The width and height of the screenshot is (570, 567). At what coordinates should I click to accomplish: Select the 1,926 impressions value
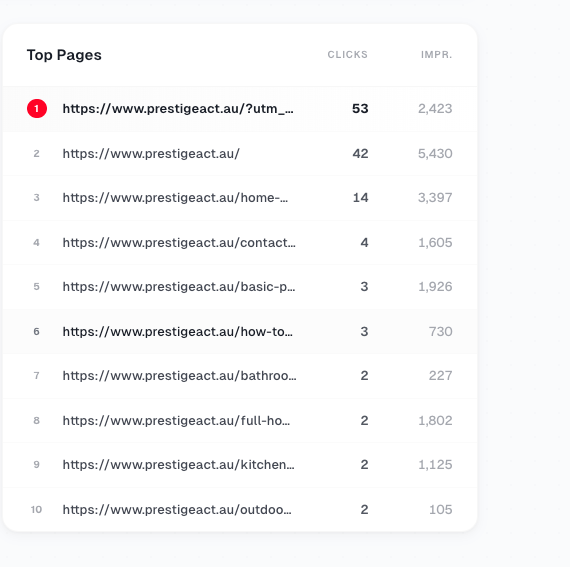click(435, 286)
